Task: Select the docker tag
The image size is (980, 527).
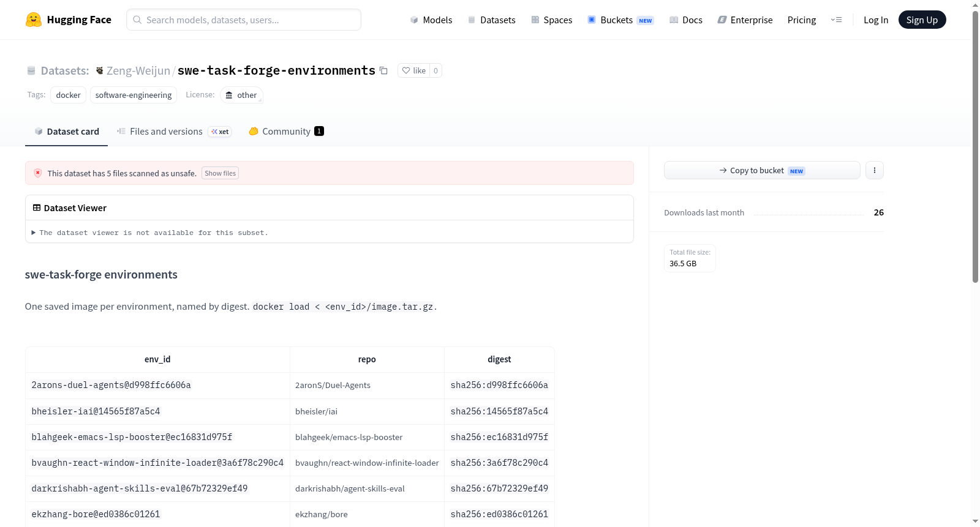Action: click(68, 95)
